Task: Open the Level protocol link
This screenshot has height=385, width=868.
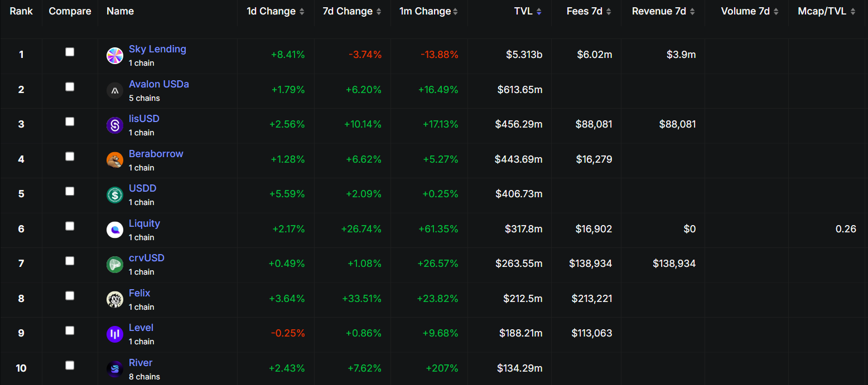Action: click(141, 328)
